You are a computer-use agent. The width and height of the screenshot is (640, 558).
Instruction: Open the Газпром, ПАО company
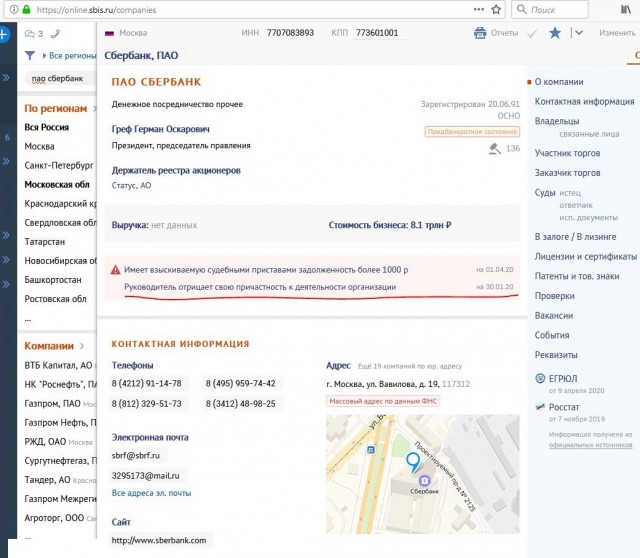pyautogui.click(x=53, y=404)
